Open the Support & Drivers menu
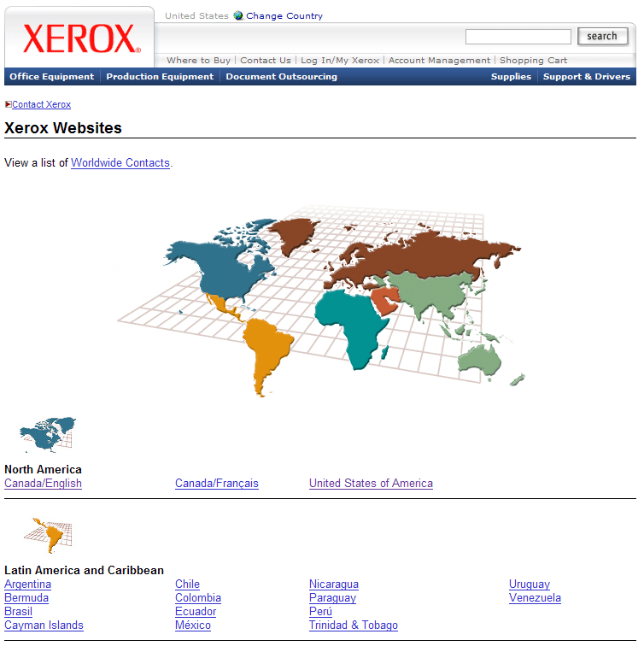The width and height of the screenshot is (644, 646). [x=587, y=77]
